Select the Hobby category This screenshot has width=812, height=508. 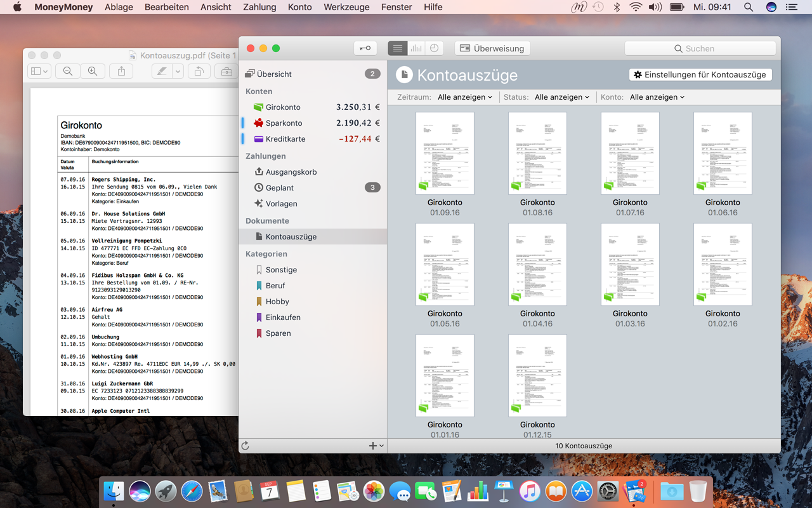pos(313,302)
